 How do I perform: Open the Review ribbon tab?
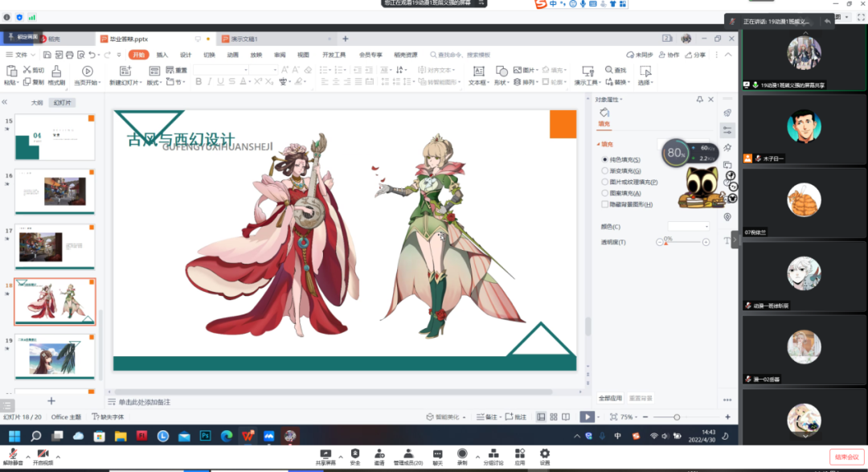pos(280,55)
